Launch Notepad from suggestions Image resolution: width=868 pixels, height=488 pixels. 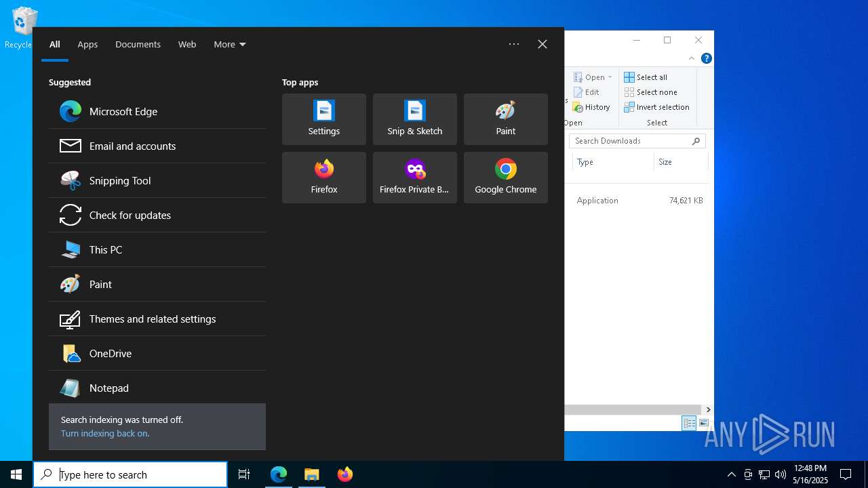tap(157, 388)
